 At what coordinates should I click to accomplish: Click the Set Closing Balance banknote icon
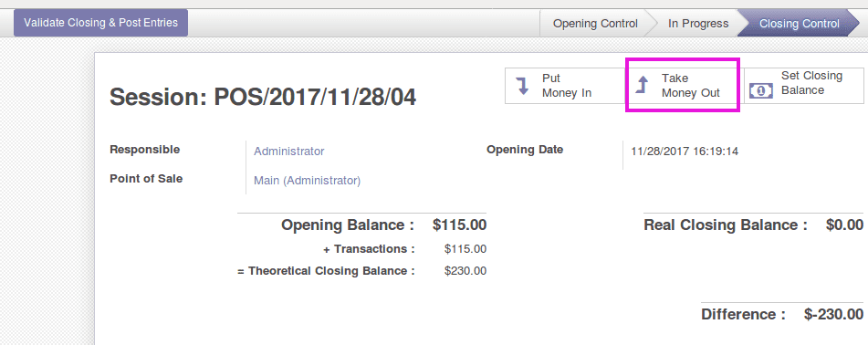(x=761, y=90)
